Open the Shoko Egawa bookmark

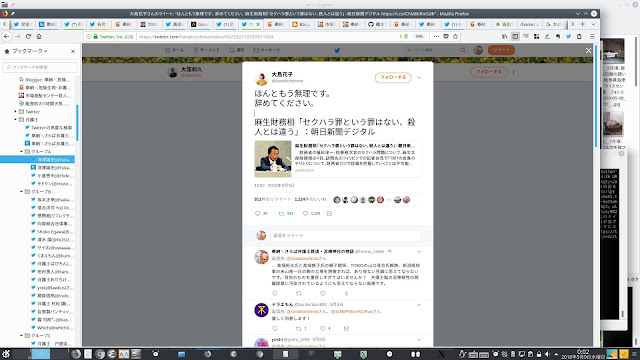[52, 231]
